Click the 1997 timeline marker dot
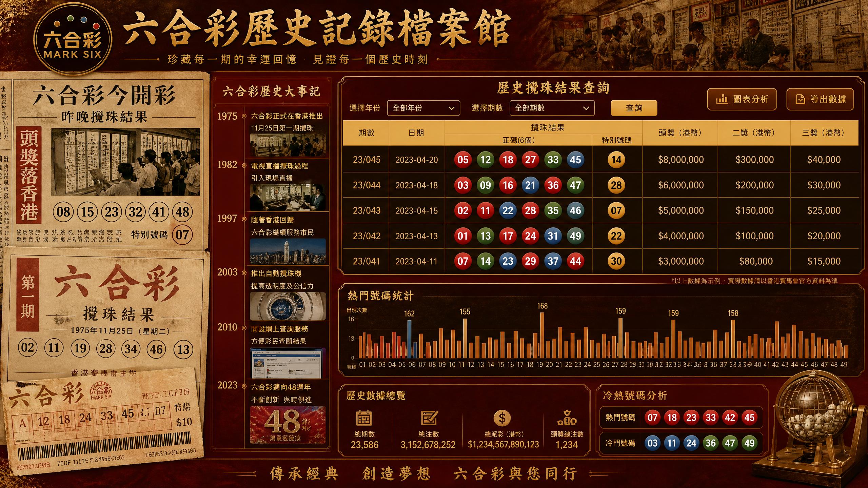This screenshot has width=868, height=488. pos(244,219)
